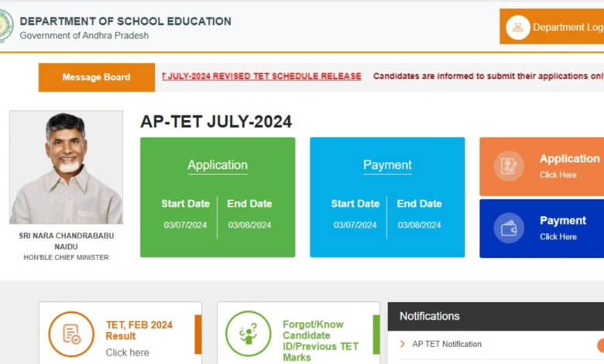Click the TET FEB 2024 Result document icon
The height and width of the screenshot is (364, 604).
pyautogui.click(x=71, y=334)
